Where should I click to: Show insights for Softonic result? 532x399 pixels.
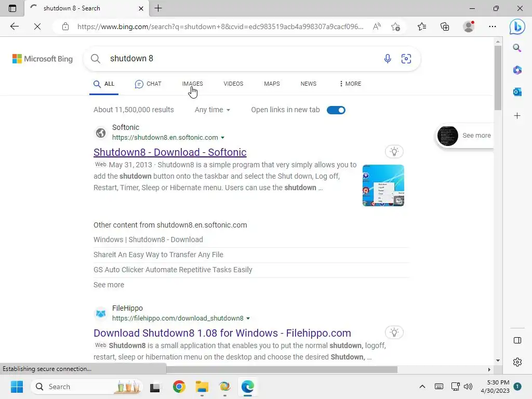(394, 151)
